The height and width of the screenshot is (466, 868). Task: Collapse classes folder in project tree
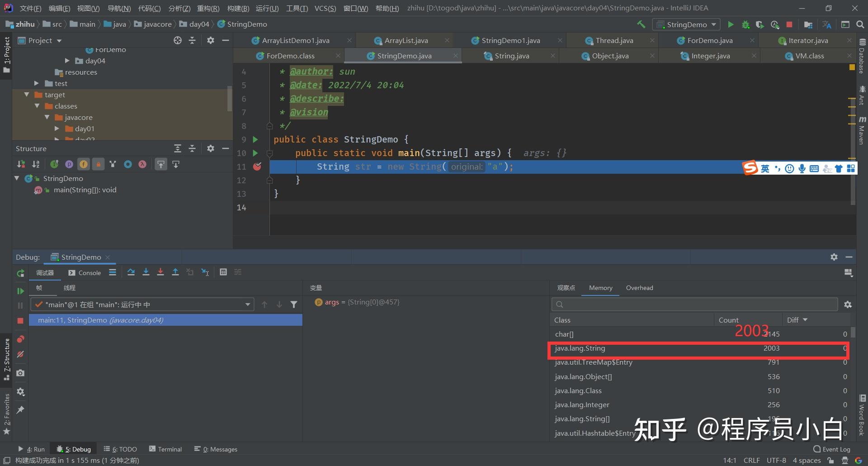point(37,106)
